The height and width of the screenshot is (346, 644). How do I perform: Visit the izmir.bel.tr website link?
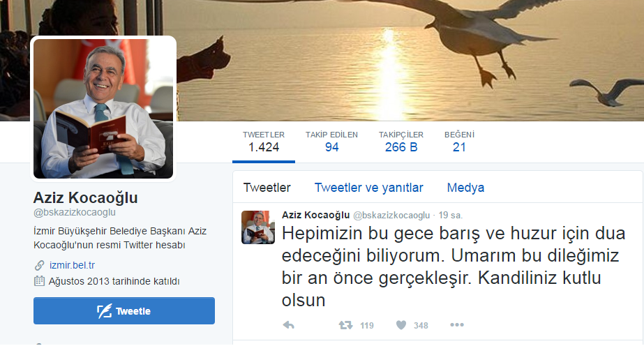[x=73, y=266]
